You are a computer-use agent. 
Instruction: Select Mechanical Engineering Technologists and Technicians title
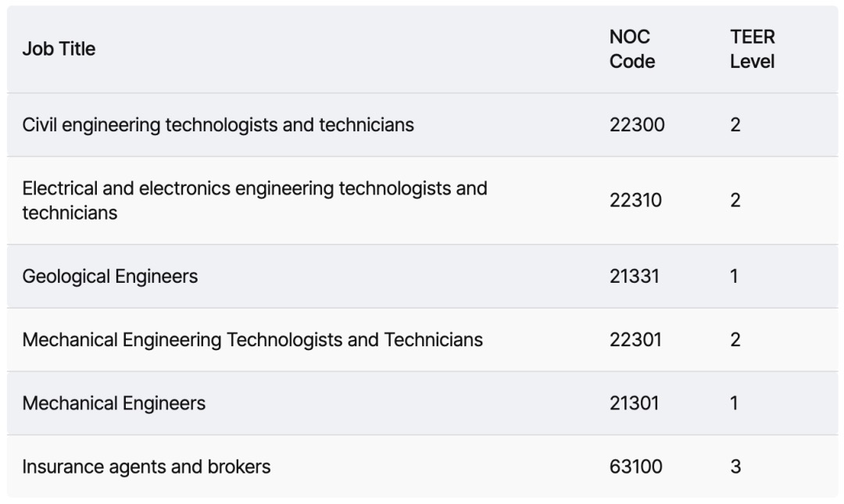(252, 340)
